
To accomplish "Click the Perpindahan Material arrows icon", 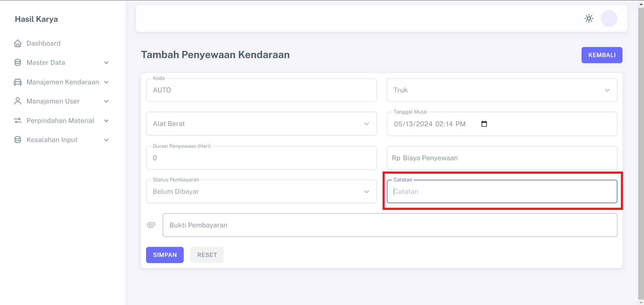I will [18, 121].
